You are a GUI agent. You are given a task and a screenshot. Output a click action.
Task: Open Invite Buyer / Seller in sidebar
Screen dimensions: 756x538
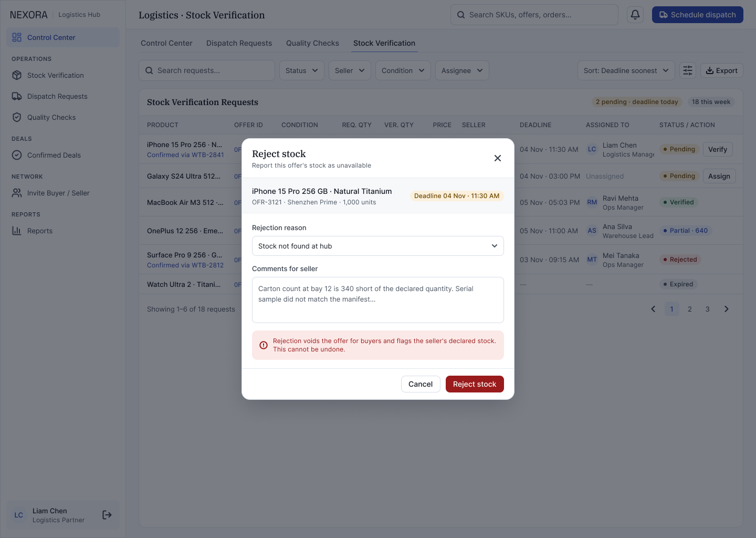(x=63, y=193)
